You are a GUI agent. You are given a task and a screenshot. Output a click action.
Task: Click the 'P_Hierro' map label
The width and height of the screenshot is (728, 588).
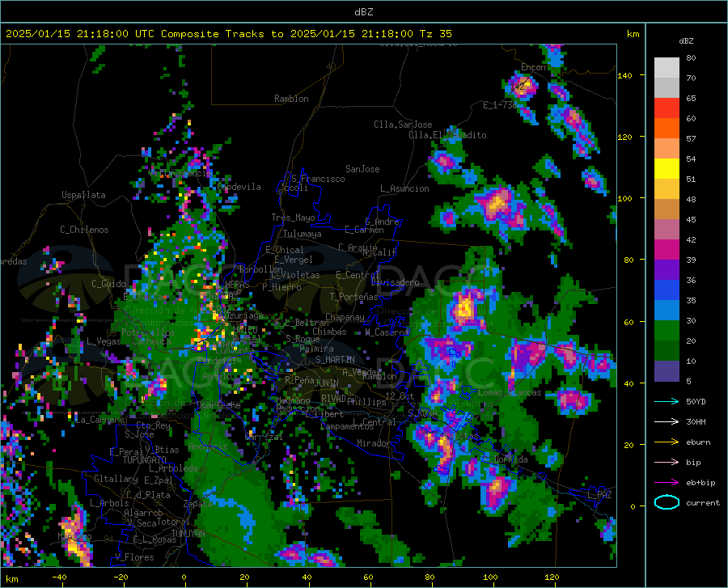click(x=281, y=287)
